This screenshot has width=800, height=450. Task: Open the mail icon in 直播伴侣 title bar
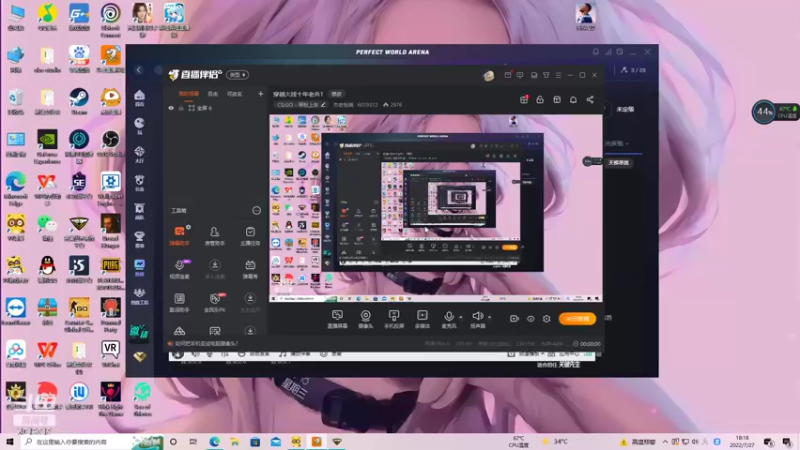pos(508,75)
